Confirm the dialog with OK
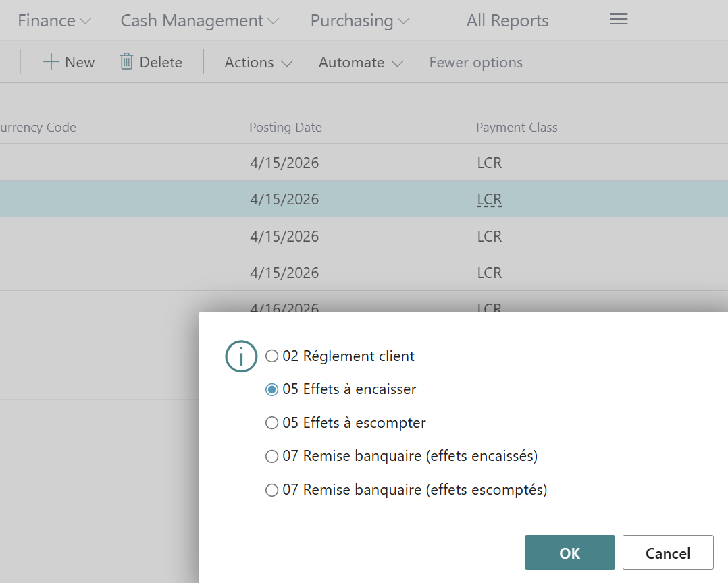 point(569,553)
